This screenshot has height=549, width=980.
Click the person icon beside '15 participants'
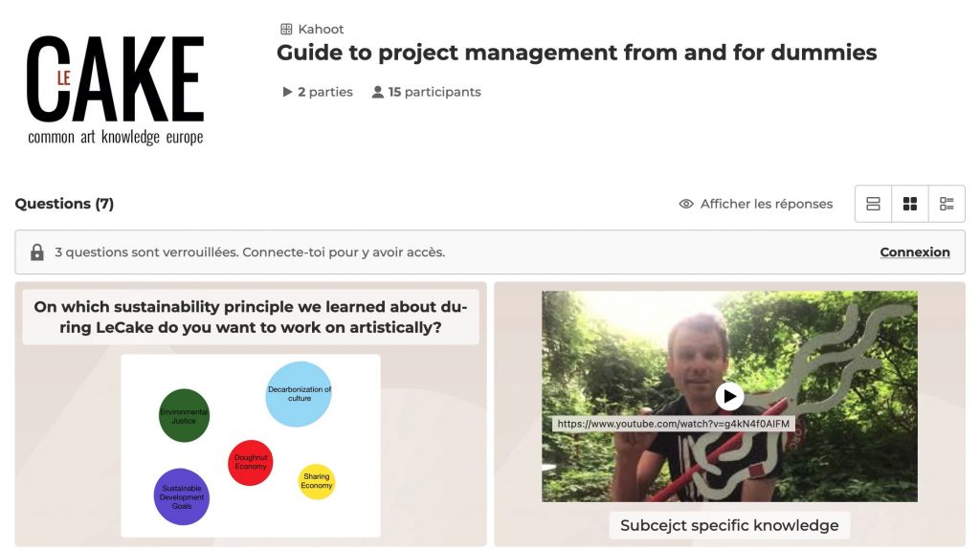(377, 92)
